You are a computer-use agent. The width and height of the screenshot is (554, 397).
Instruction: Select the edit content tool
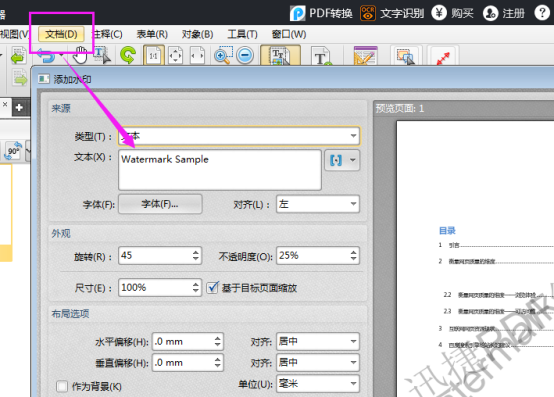(281, 55)
